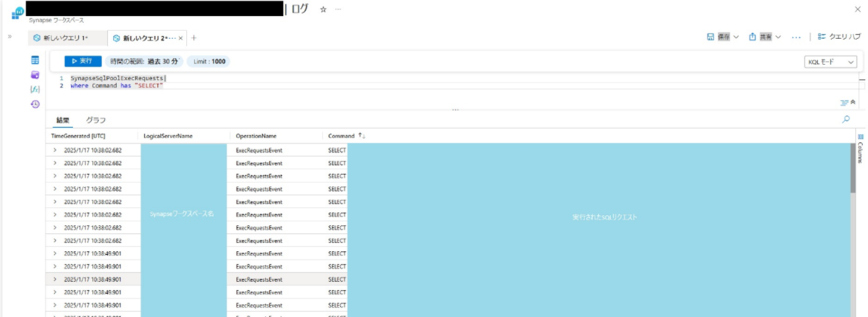Open the Queries panel icon in the sidebar

pyautogui.click(x=35, y=75)
